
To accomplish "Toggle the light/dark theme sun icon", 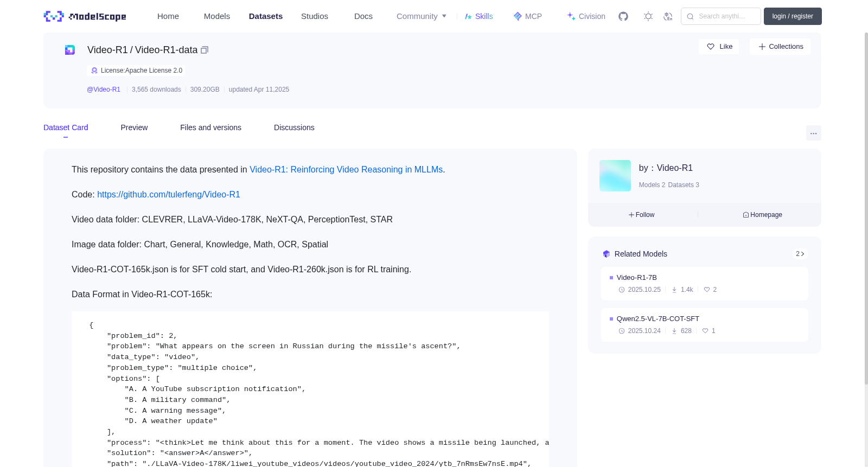I will pyautogui.click(x=648, y=16).
